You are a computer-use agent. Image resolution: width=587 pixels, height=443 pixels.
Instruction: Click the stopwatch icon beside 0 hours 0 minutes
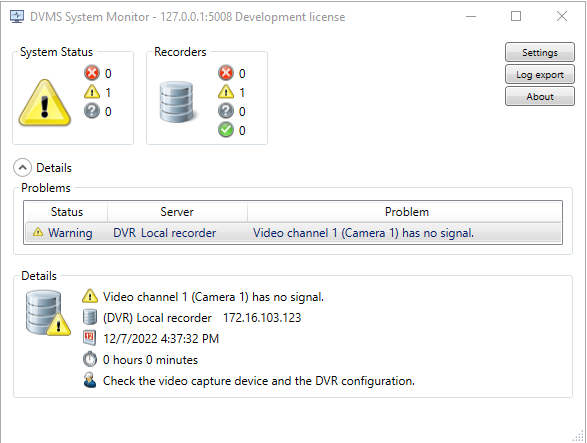point(89,359)
